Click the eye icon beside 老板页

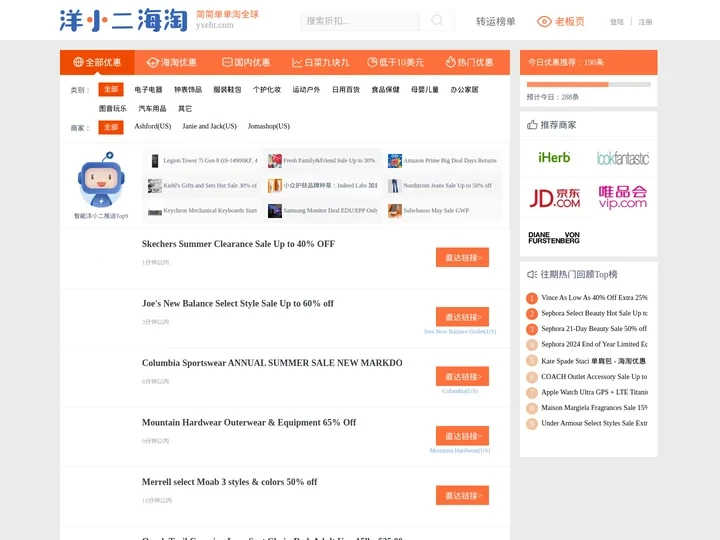click(544, 22)
